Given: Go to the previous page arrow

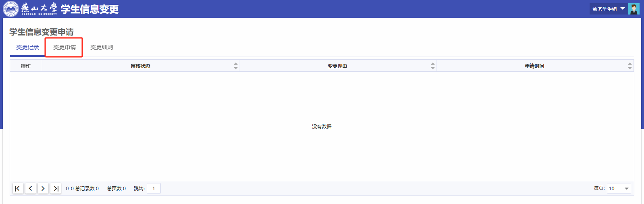Looking at the screenshot, I should [x=30, y=188].
